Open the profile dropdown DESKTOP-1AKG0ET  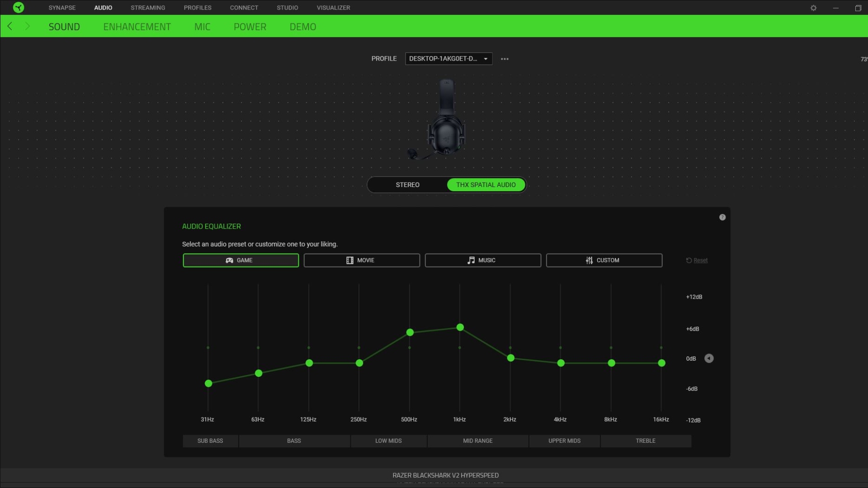(448, 59)
